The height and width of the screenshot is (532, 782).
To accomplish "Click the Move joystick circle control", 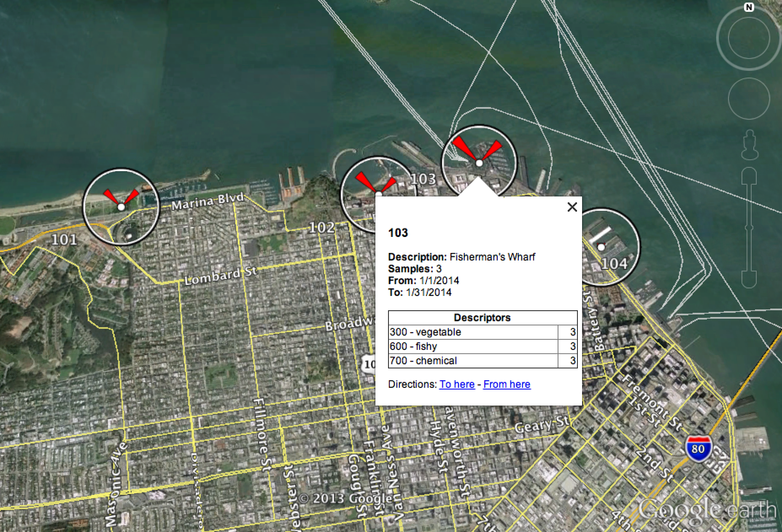I will [x=749, y=99].
